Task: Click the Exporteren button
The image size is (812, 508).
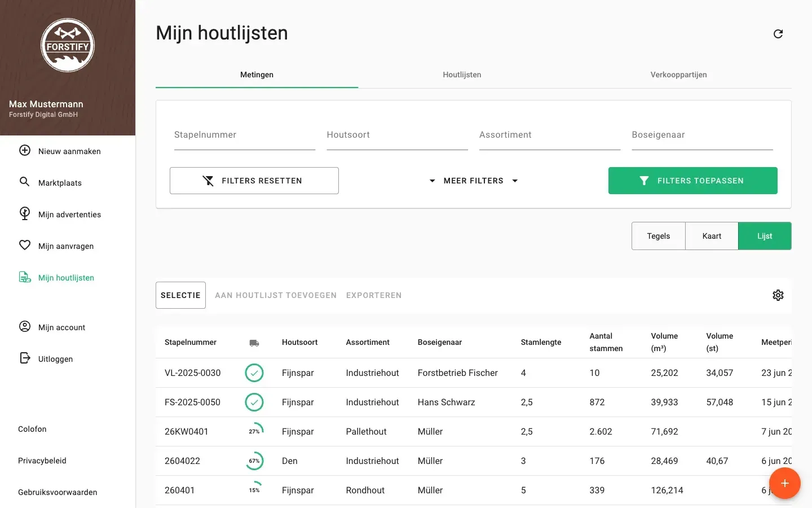Action: point(374,295)
